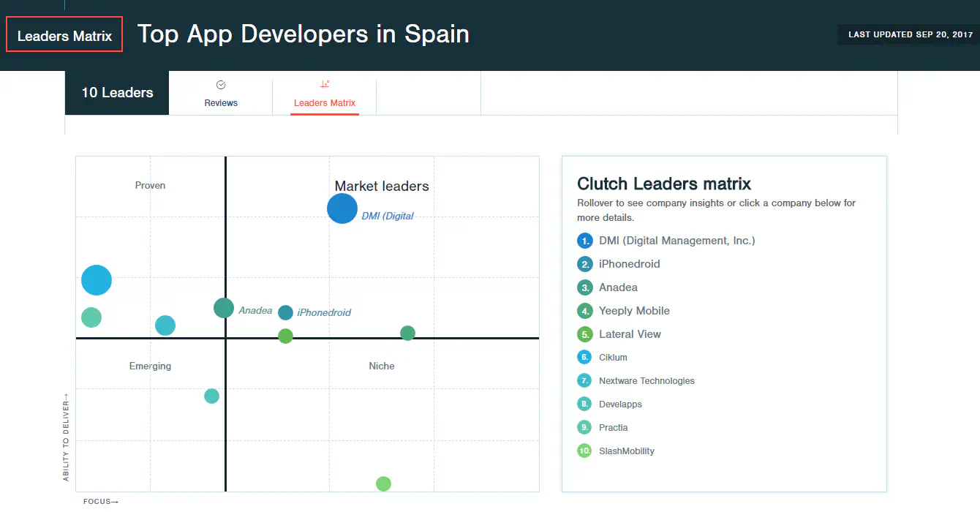Open the iPhonedroid company link
This screenshot has height=512, width=980.
(x=629, y=264)
